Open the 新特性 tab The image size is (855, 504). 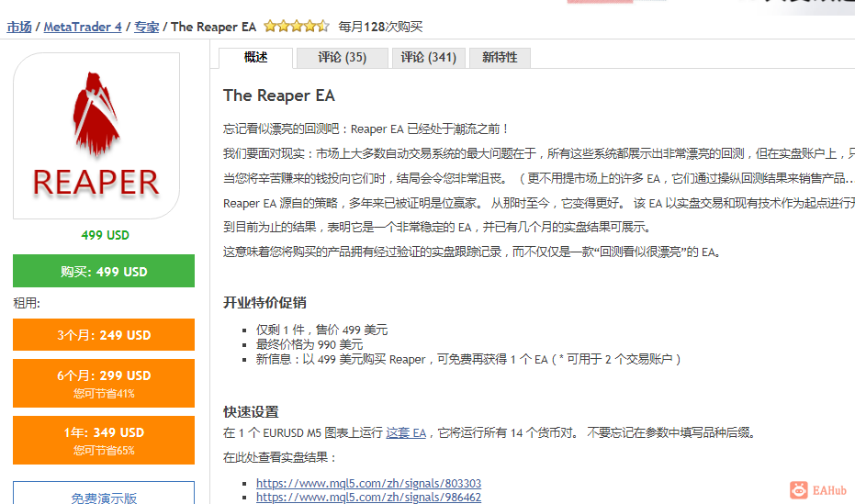[x=500, y=58]
